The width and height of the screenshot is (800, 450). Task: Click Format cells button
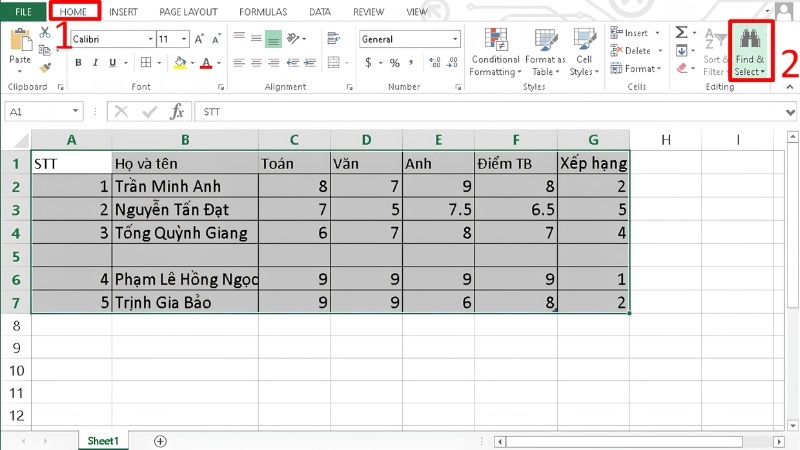pyautogui.click(x=636, y=68)
